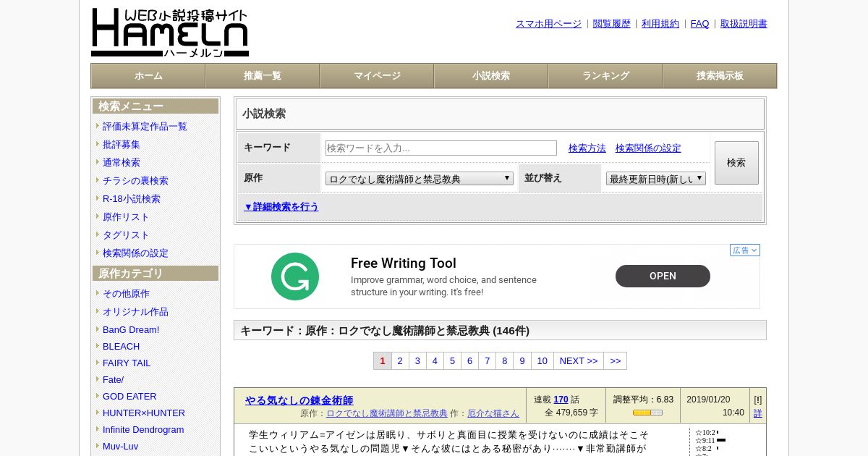Open the スマホ用ページ link

coord(548,23)
